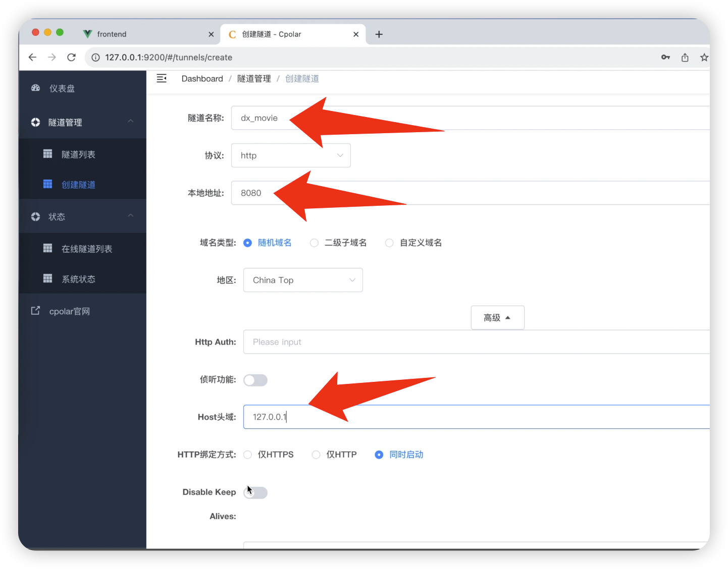Click 隧道管理 breadcrumb
Screen dimensions: 728x569
(254, 79)
